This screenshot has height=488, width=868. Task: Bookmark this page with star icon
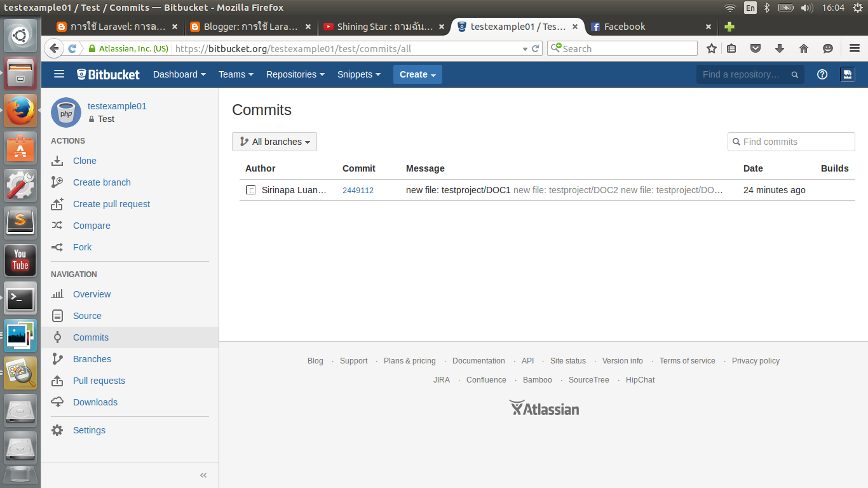click(x=712, y=48)
